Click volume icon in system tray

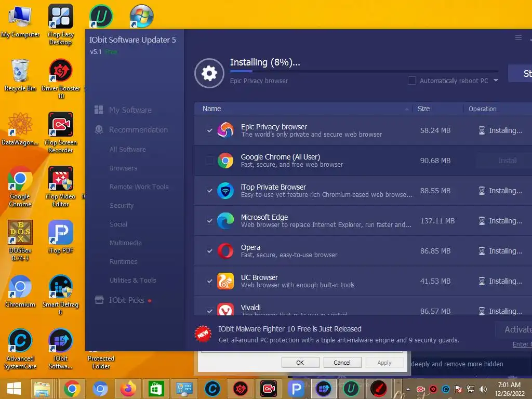pos(483,389)
